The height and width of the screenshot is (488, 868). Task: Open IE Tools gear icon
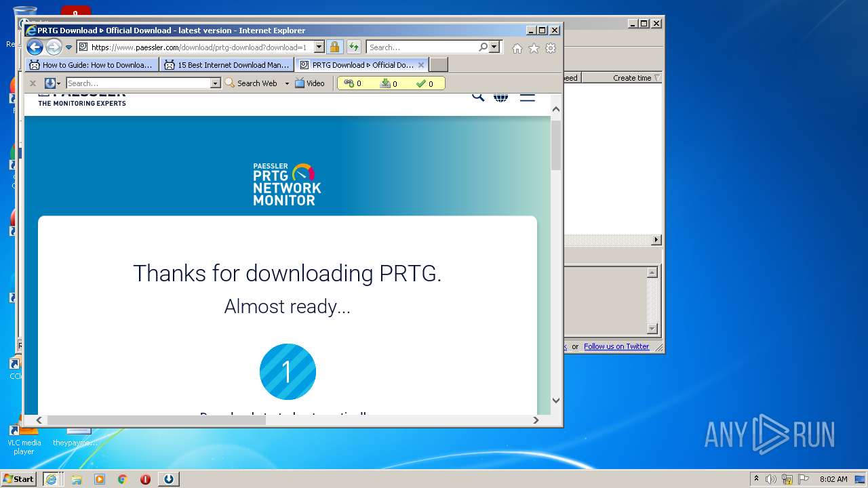click(551, 48)
